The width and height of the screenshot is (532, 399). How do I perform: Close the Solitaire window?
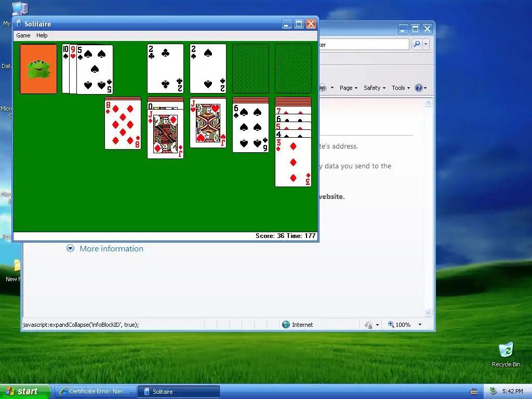(x=311, y=24)
